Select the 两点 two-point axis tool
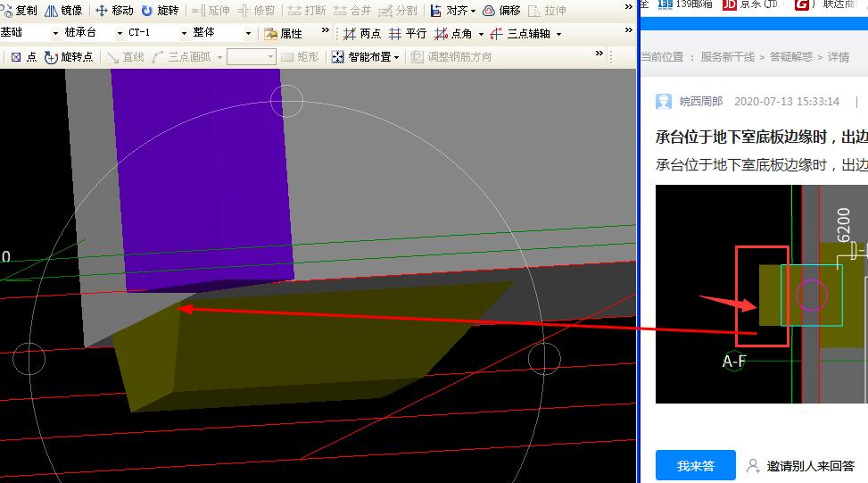The height and width of the screenshot is (483, 868). [x=362, y=34]
